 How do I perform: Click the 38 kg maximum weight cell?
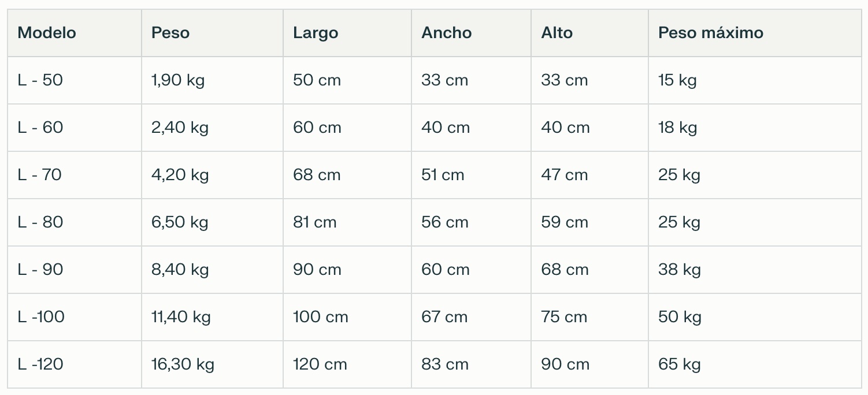click(x=680, y=270)
